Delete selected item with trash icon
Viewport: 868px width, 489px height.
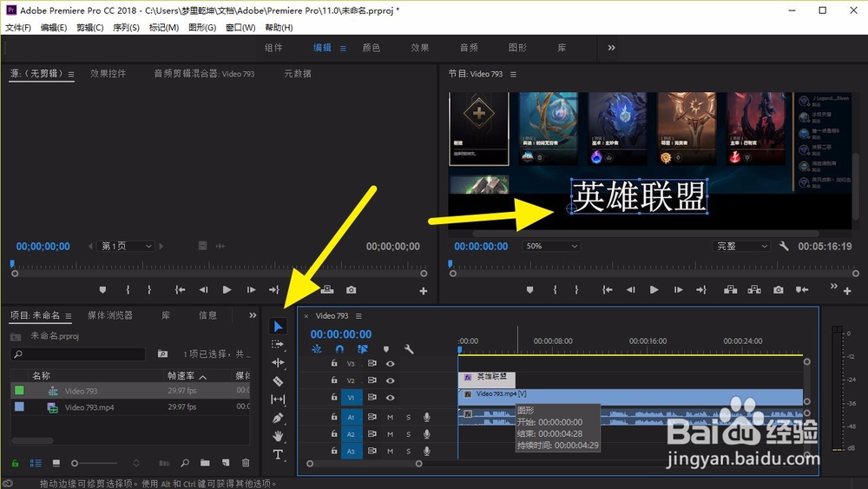(246, 462)
